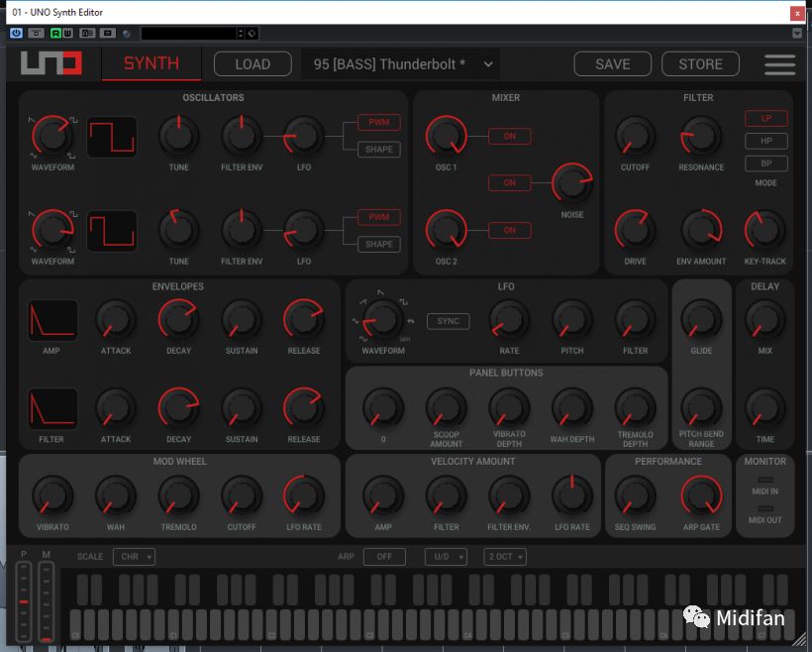
Task: Click the pitch bend P slider strip
Action: click(x=24, y=602)
